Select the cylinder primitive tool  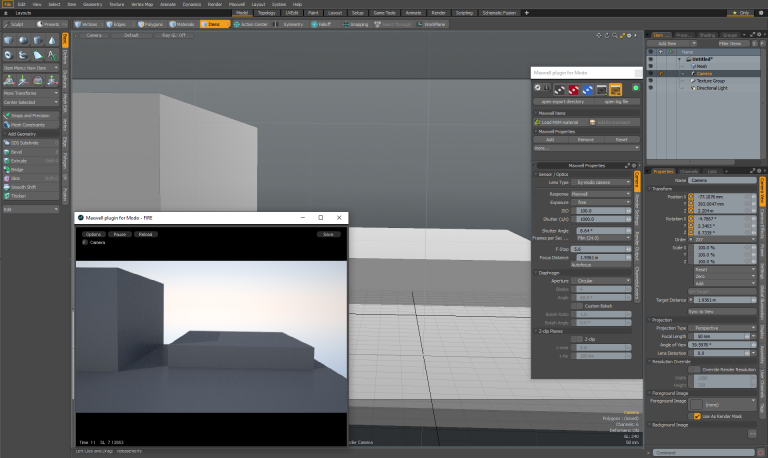(38, 41)
